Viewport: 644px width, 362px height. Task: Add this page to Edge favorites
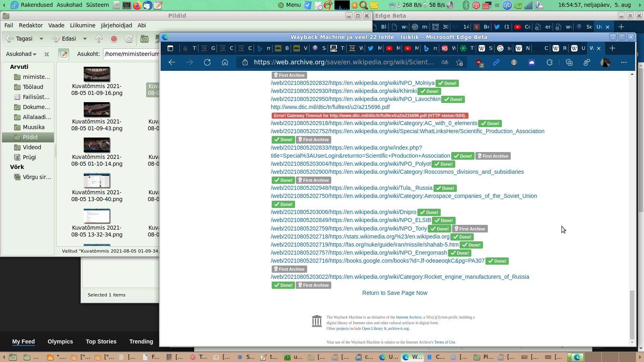(459, 62)
